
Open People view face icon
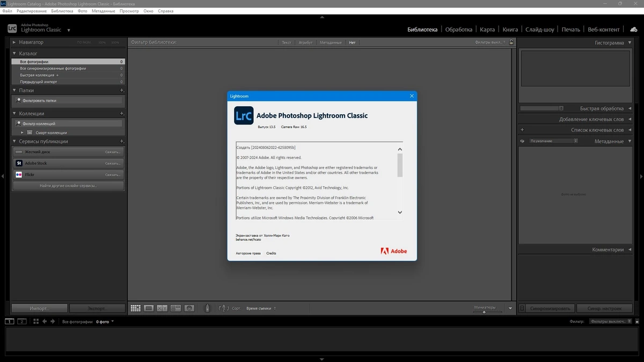[189, 308]
